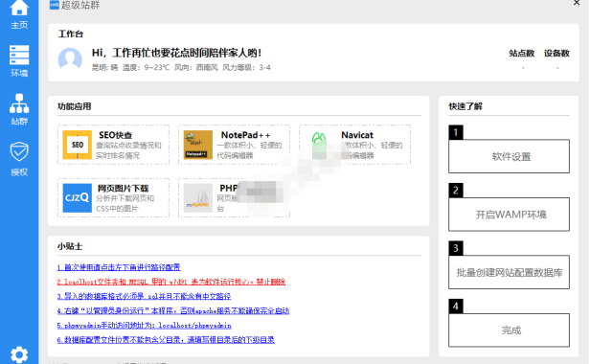
Task: Click the 快速了解 section header
Action: point(465,106)
